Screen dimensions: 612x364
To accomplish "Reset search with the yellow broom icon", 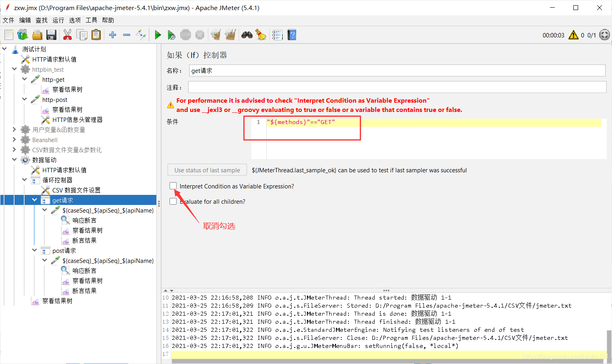I will point(261,35).
